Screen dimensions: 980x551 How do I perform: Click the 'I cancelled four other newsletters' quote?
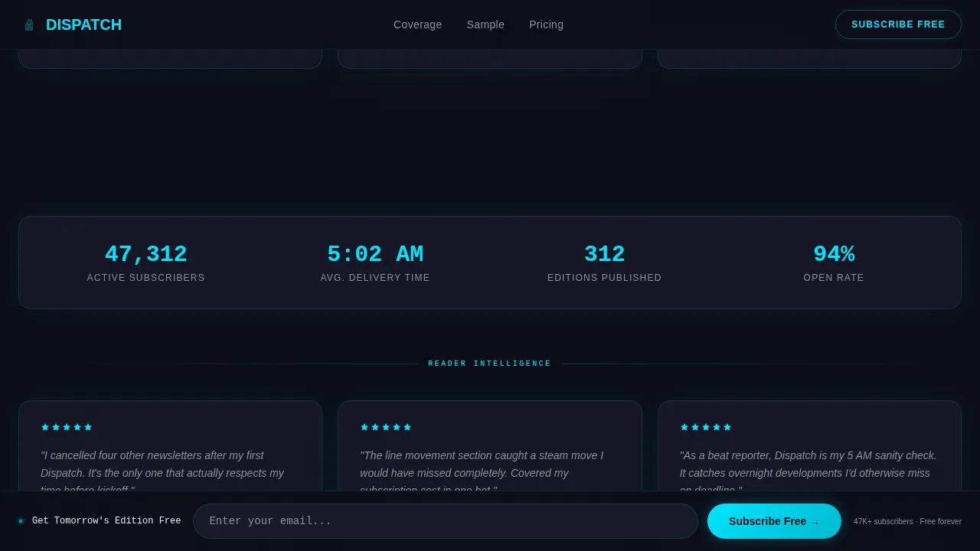click(162, 469)
